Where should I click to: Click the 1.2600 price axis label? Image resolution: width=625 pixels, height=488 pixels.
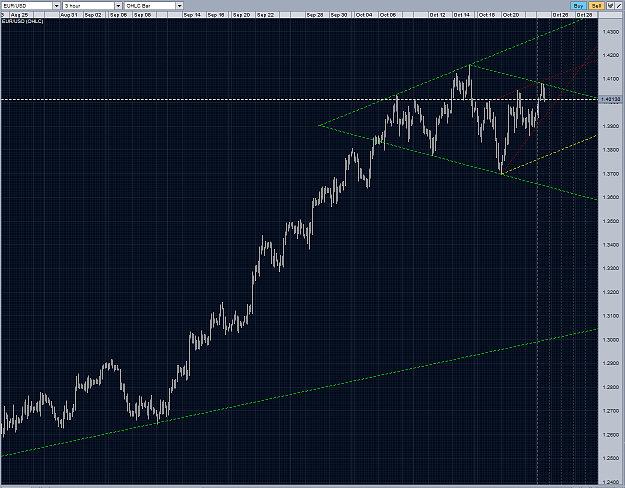[611, 435]
